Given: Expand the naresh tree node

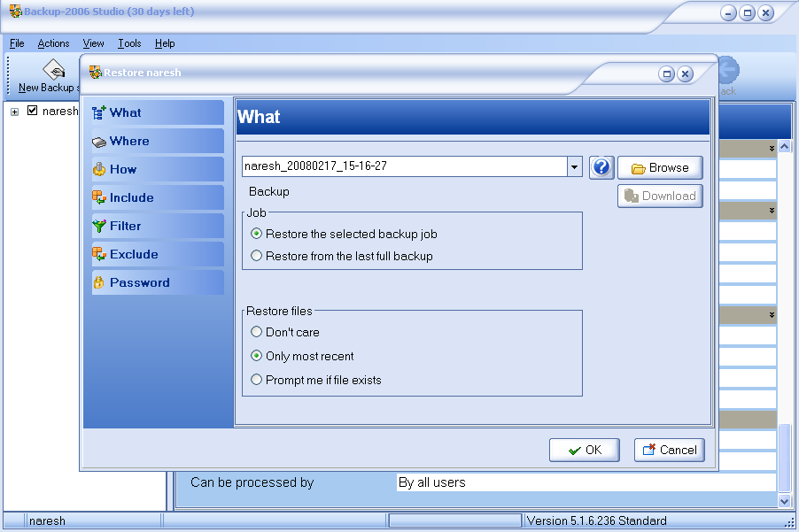Looking at the screenshot, I should point(15,112).
